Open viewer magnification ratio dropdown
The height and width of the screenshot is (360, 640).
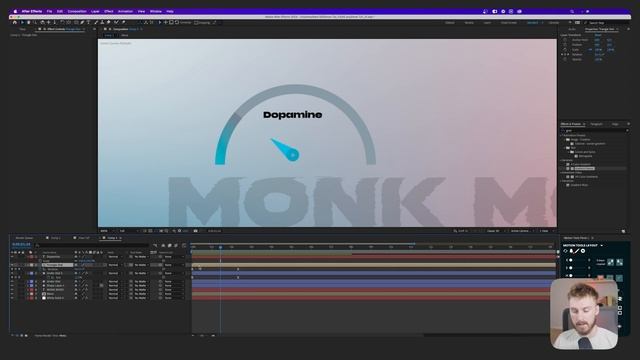106,231
